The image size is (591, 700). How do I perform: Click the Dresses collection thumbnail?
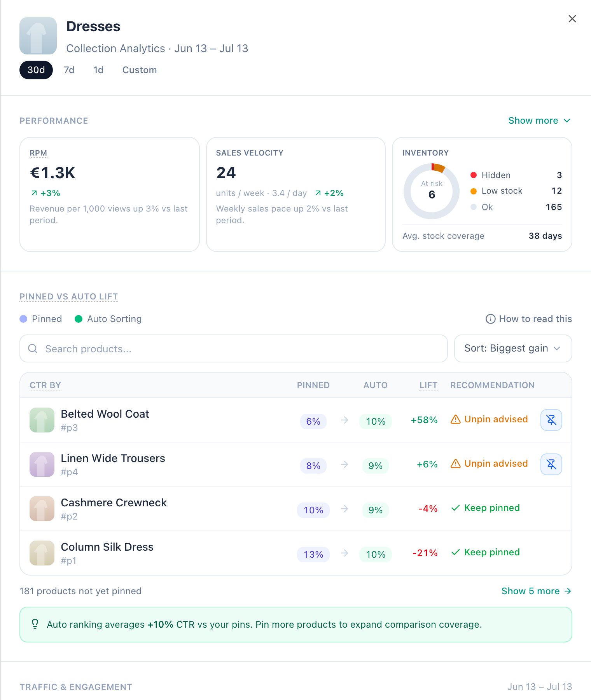coord(38,36)
